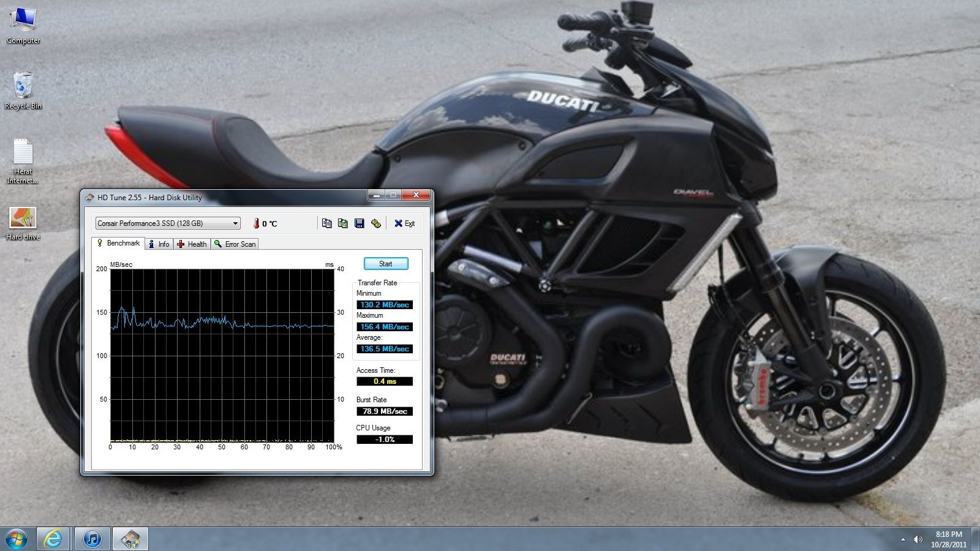The width and height of the screenshot is (980, 551).
Task: Click the average value 136.5 MB/sec
Action: click(x=385, y=349)
